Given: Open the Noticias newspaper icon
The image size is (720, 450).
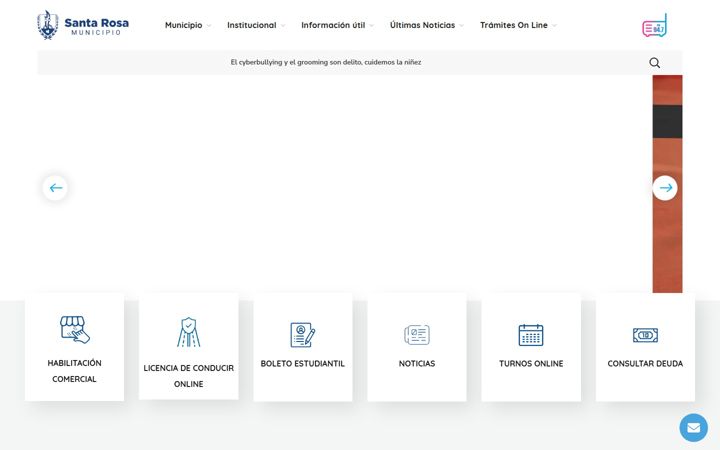Looking at the screenshot, I should click(x=417, y=335).
